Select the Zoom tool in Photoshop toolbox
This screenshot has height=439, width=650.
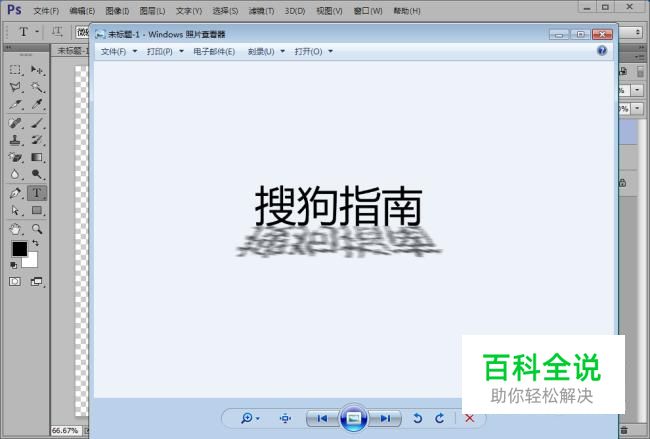click(37, 228)
